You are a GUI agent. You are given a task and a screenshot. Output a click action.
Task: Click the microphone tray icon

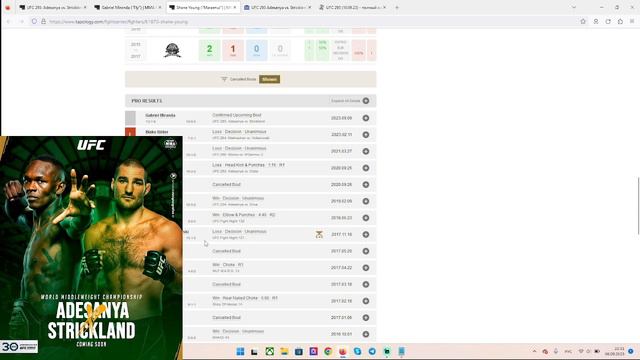556,351
